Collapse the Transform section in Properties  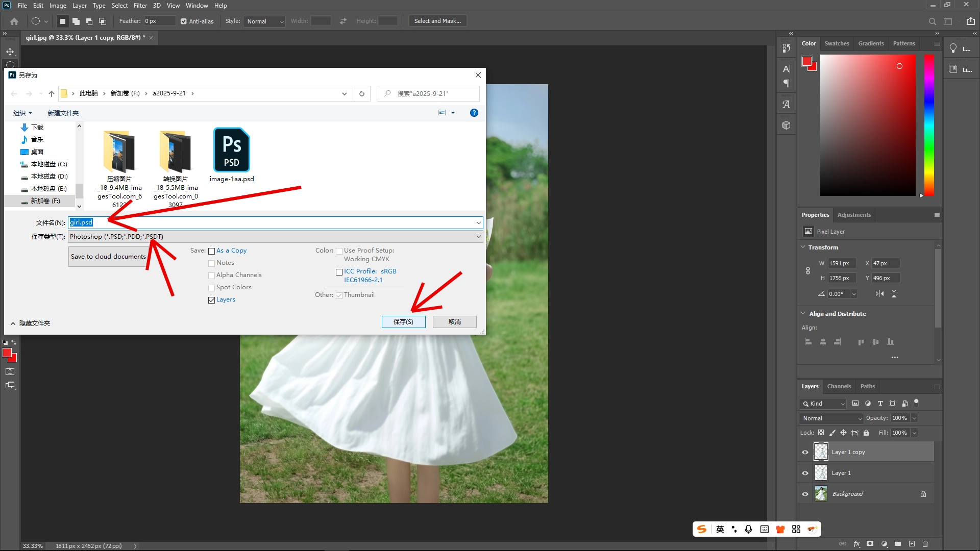(804, 247)
